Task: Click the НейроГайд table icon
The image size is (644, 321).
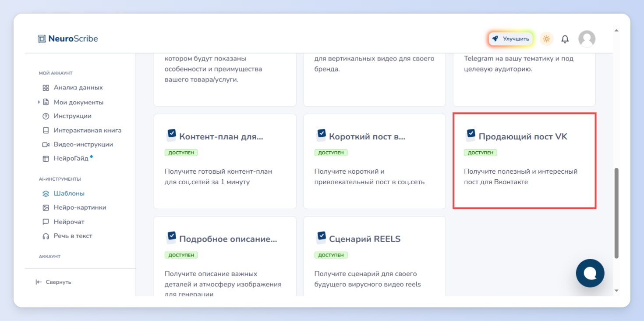Action: (x=46, y=159)
